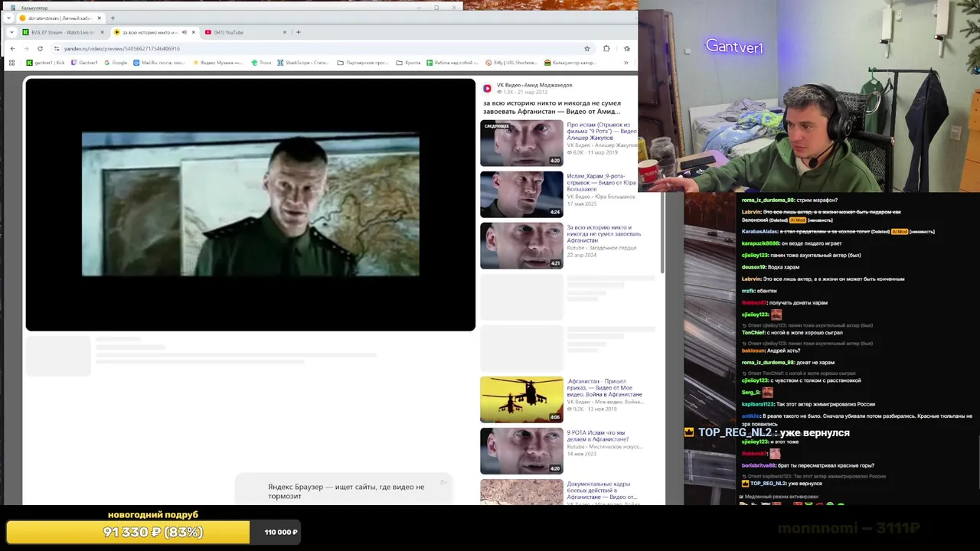Open the gantver1 | Kick bookmark
This screenshot has height=551, width=980.
pos(45,63)
